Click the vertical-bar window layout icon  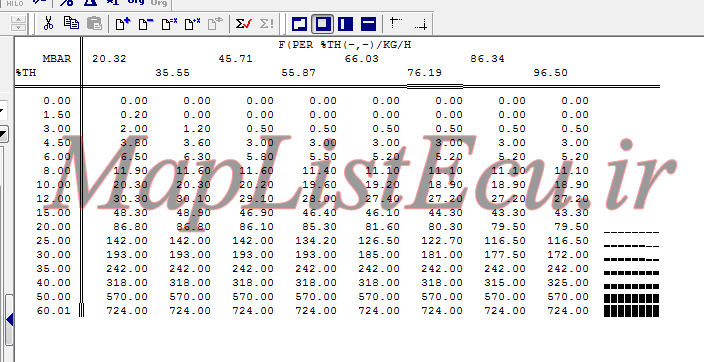coord(345,24)
